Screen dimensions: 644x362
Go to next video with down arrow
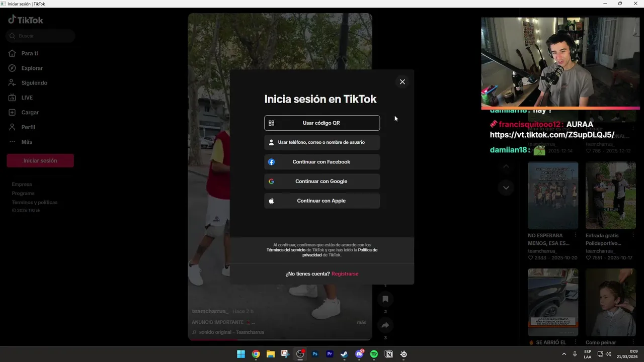506,188
